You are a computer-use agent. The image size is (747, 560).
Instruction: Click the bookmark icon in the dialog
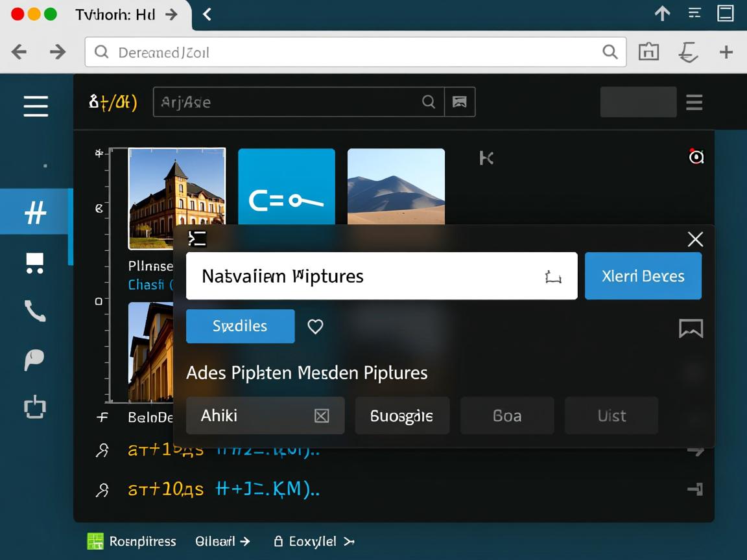(x=691, y=329)
